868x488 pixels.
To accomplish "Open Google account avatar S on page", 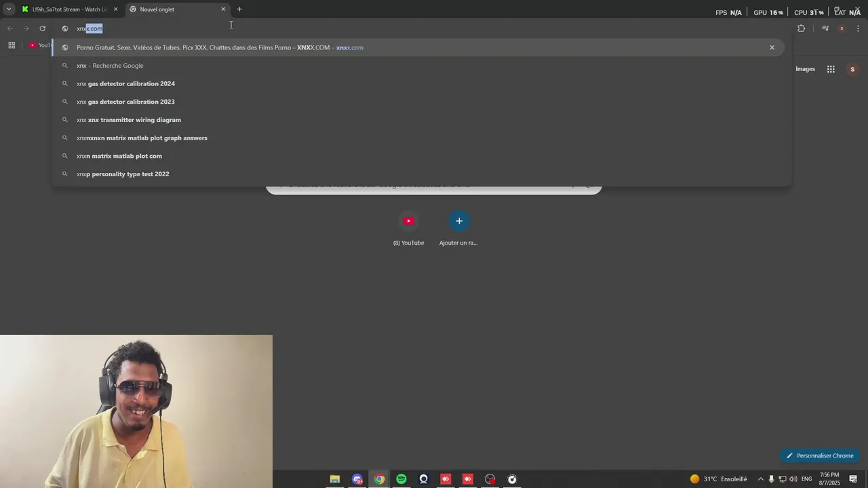I will pos(852,69).
